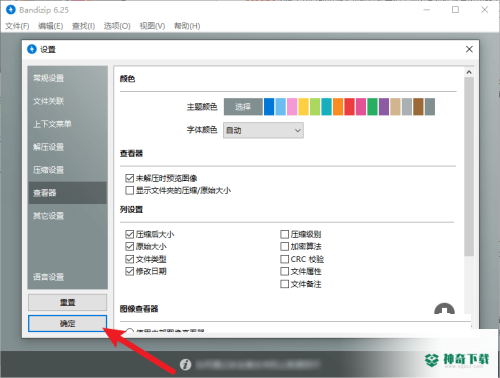Toggle 压缩后大小 column checkbox
The image size is (500, 378).
pos(129,234)
